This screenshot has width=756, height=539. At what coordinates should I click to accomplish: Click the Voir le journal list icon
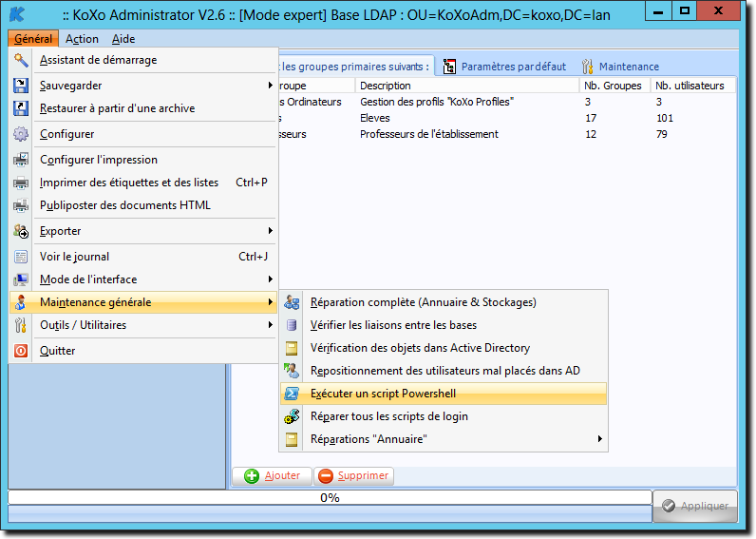click(21, 257)
